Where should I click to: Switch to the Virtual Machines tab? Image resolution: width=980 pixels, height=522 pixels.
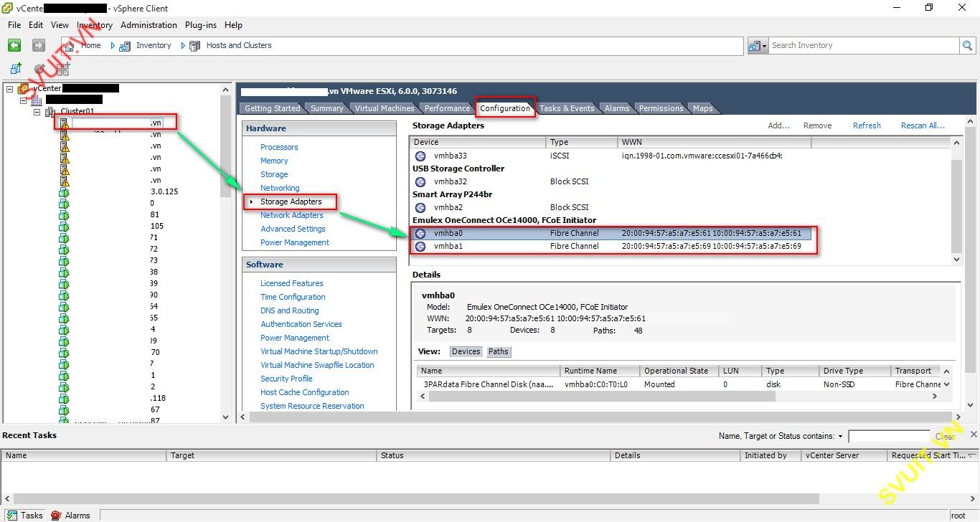click(x=385, y=108)
